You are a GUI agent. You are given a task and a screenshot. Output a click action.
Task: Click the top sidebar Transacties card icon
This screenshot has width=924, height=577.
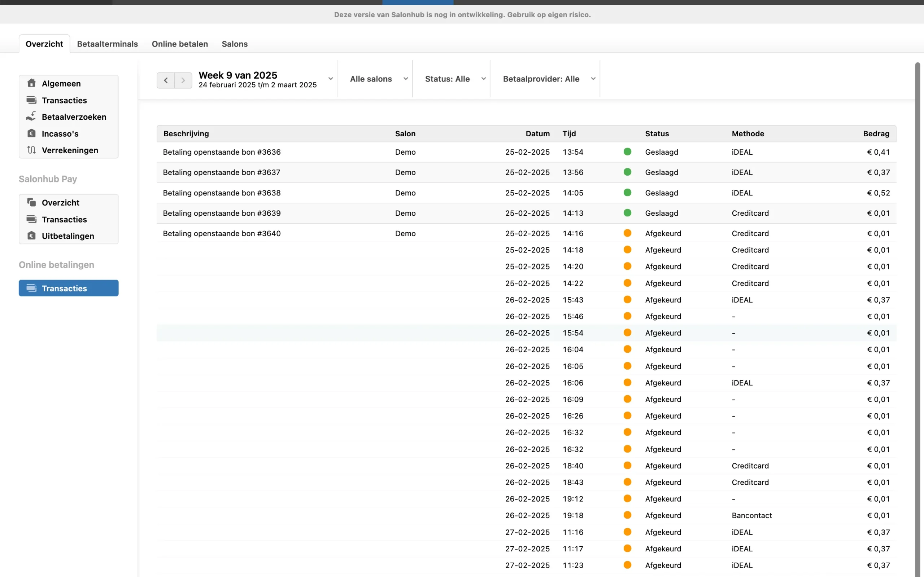point(32,100)
